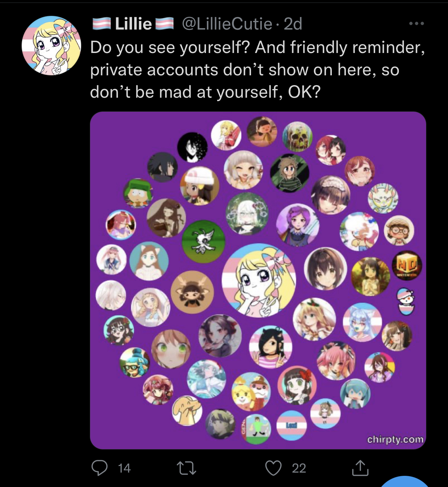Click the yellow ND logo avatar in the image

pos(407,266)
